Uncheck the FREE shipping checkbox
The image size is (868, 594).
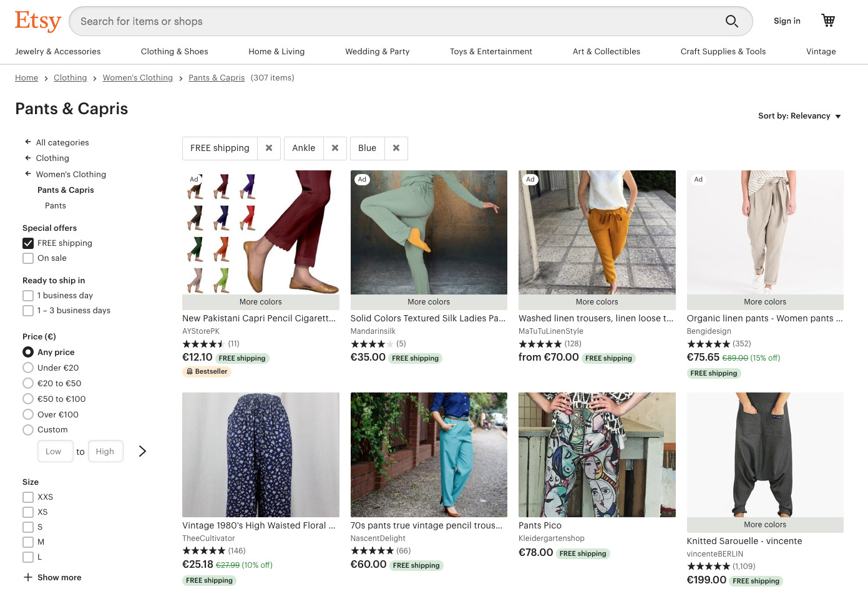(x=28, y=243)
